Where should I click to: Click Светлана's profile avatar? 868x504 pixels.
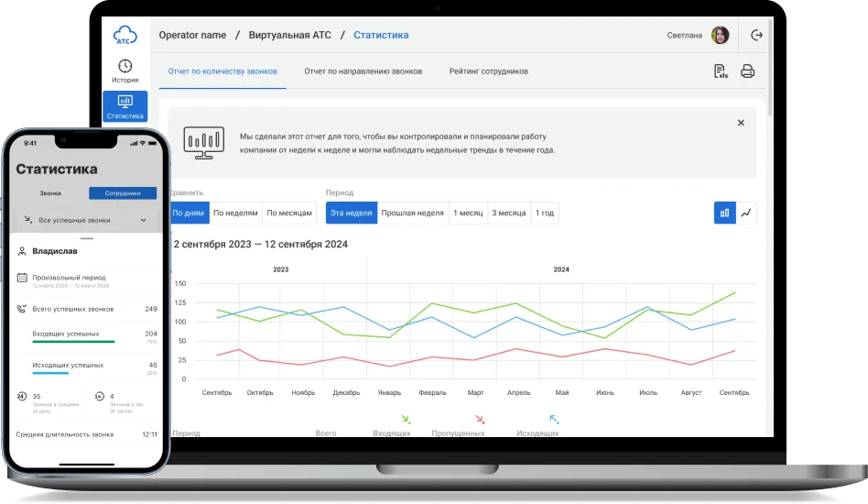[720, 35]
